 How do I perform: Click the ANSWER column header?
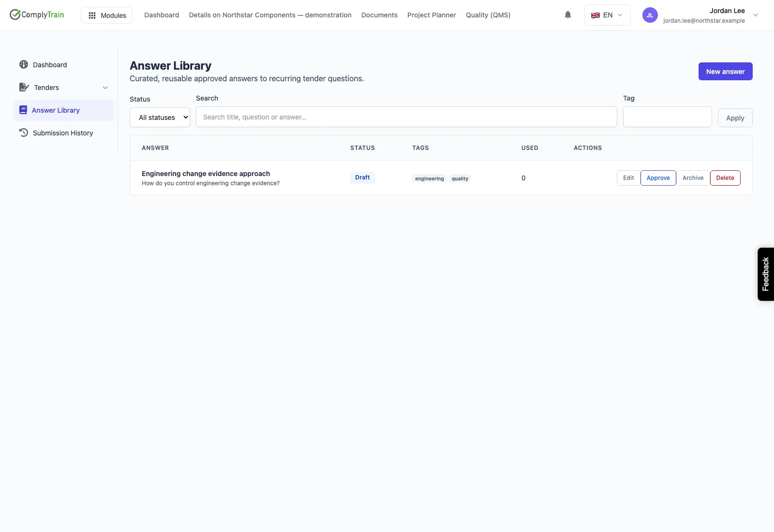[155, 148]
